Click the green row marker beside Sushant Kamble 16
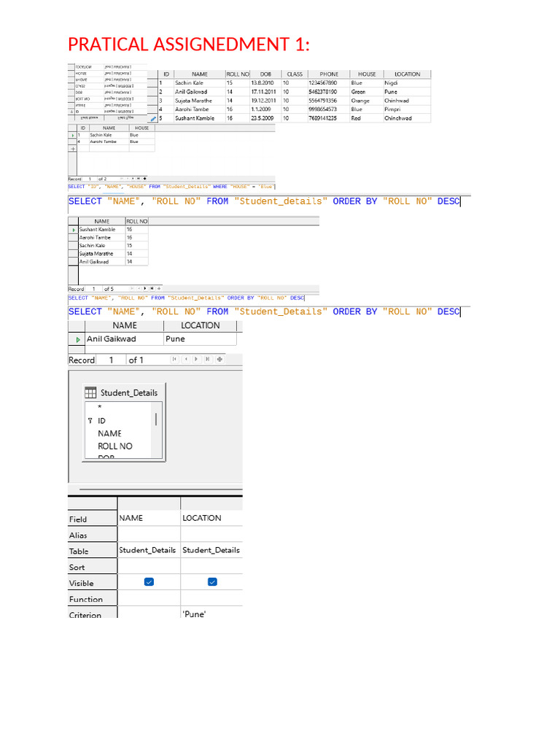Screen dimensions: 560x747 pyautogui.click(x=74, y=230)
